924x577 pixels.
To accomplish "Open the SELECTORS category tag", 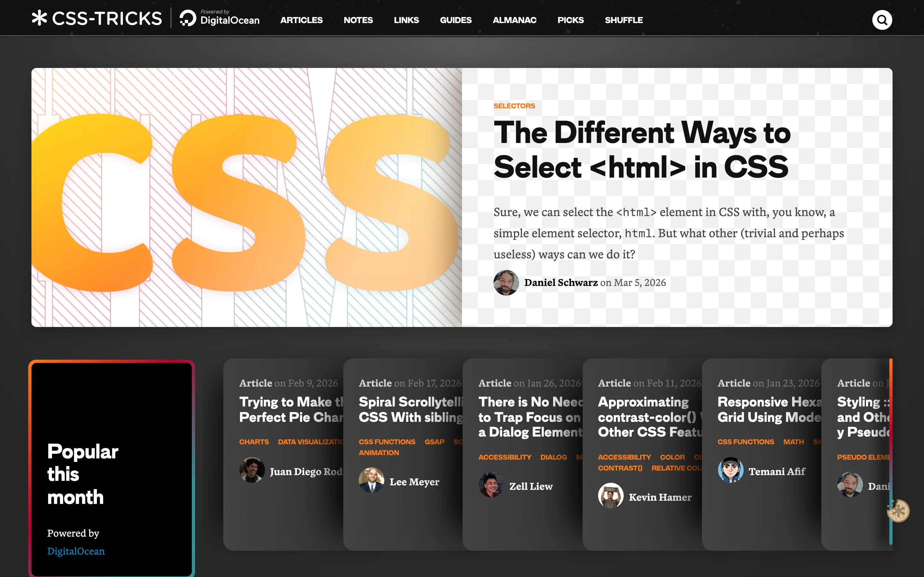I will click(514, 106).
